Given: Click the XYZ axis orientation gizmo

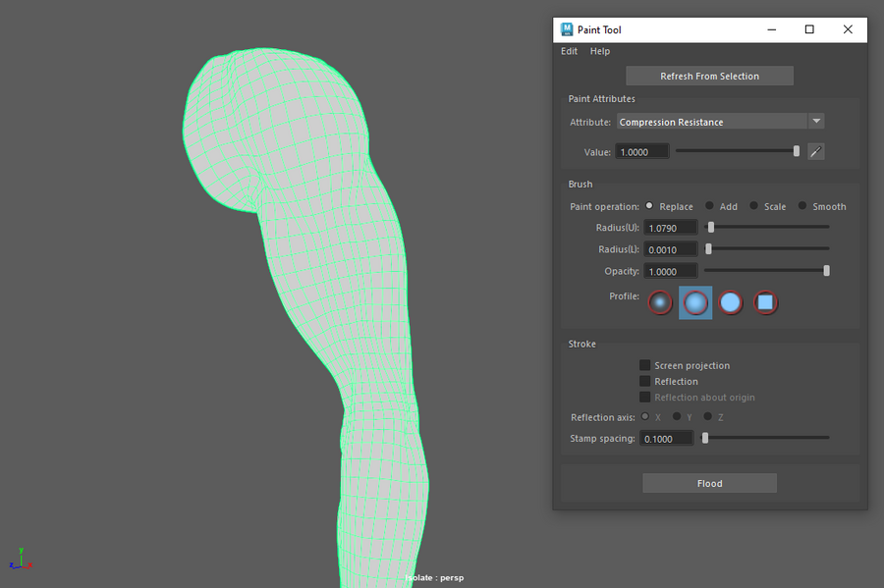Looking at the screenshot, I should click(x=20, y=560).
